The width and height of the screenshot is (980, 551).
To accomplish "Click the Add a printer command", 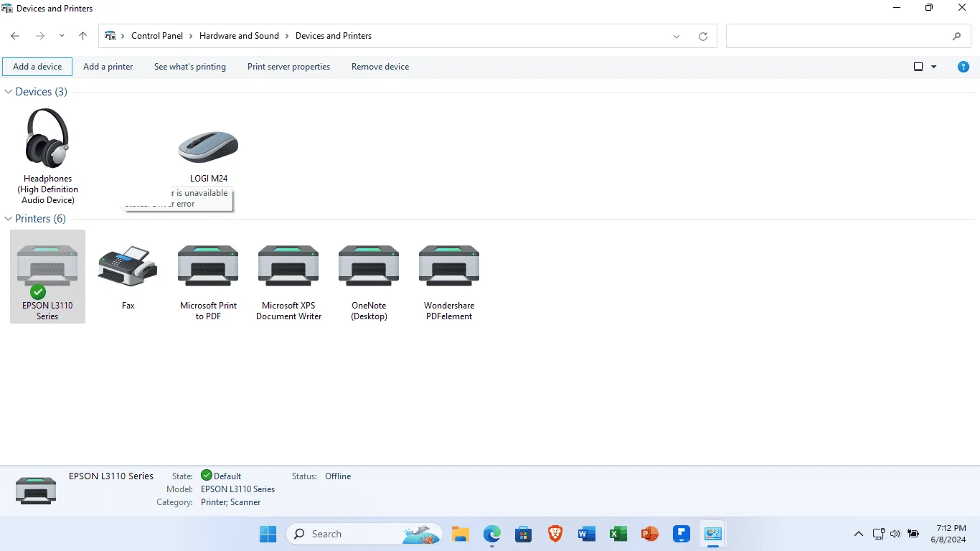I will (x=108, y=67).
